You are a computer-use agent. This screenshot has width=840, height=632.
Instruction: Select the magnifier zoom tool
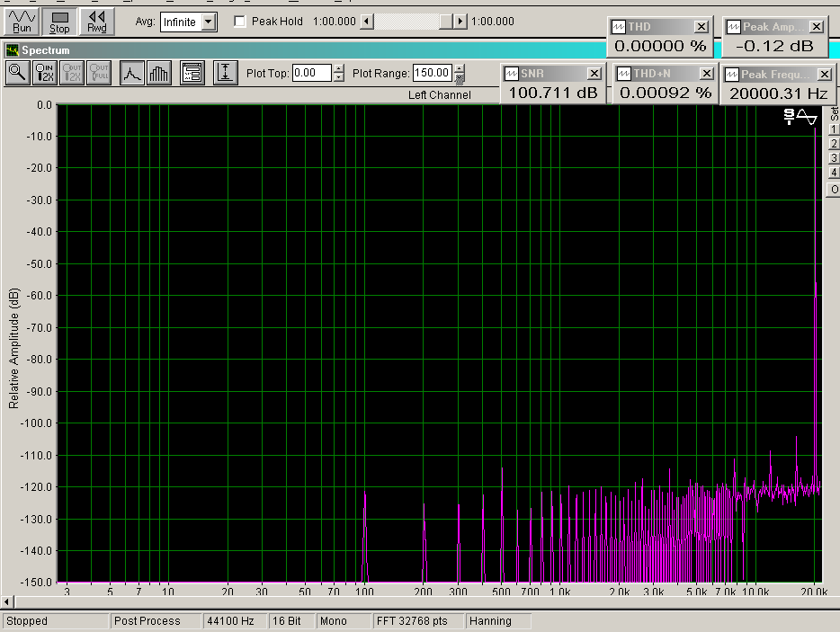[18, 74]
